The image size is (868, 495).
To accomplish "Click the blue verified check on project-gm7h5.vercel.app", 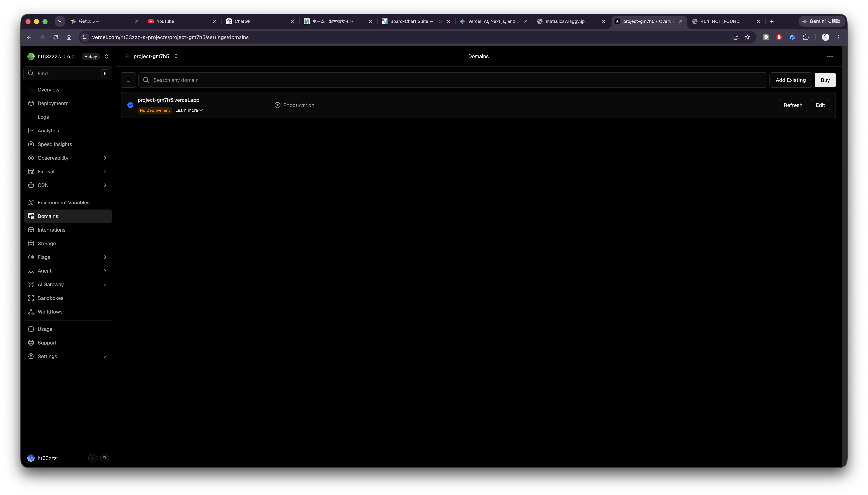I will coord(130,105).
